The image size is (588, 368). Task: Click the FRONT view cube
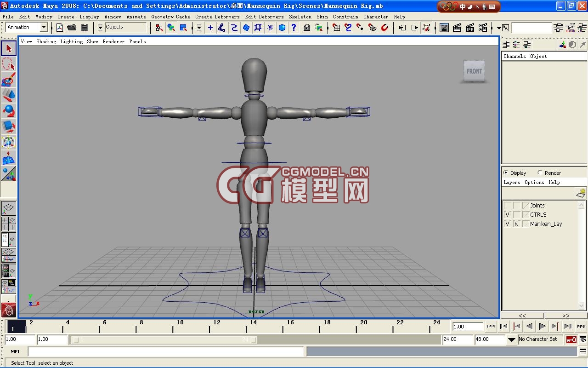[x=474, y=71]
